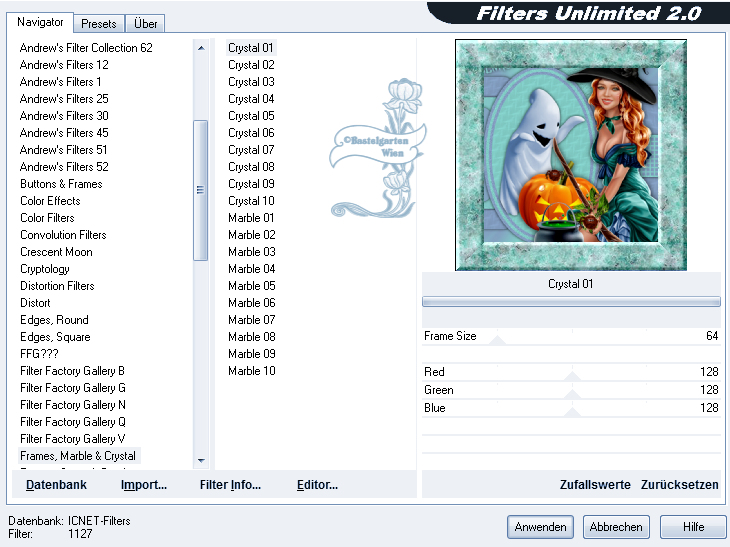This screenshot has width=730, height=547.
Task: Adjust the Green slider handle
Action: click(572, 394)
